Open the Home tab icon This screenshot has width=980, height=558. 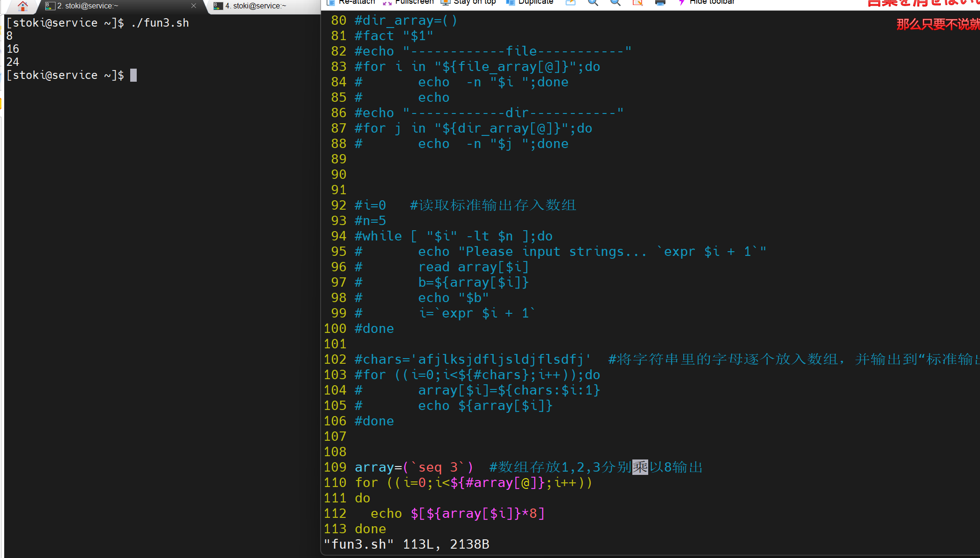tap(22, 6)
